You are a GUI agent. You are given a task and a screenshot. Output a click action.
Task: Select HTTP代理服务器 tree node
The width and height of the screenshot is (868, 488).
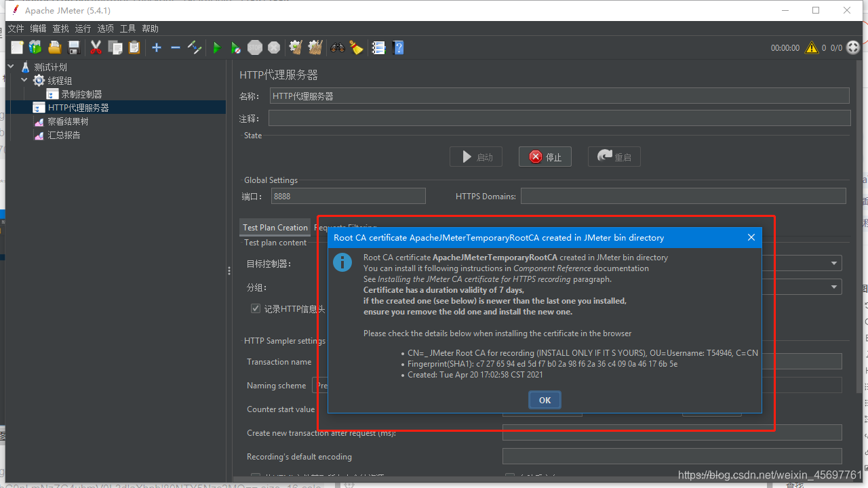click(x=78, y=108)
